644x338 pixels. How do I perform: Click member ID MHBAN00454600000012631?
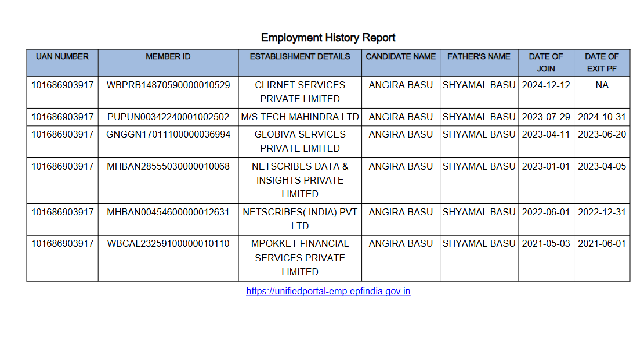(168, 213)
